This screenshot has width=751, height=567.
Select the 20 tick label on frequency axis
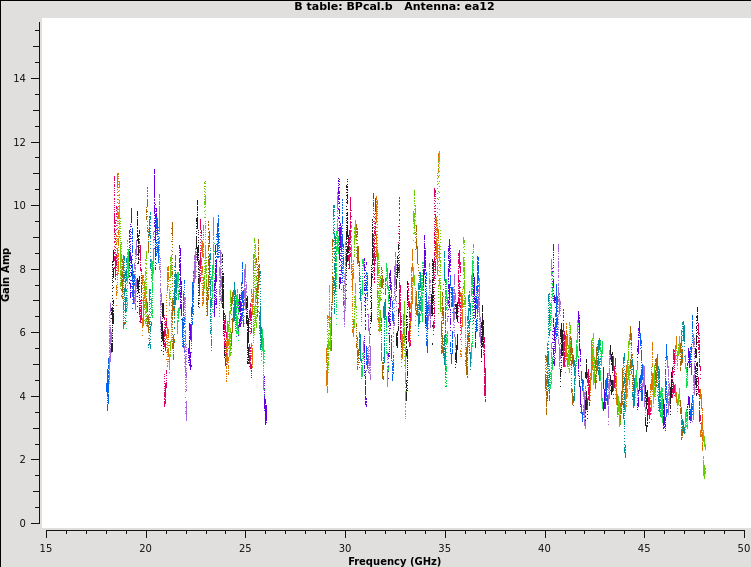[x=145, y=548]
